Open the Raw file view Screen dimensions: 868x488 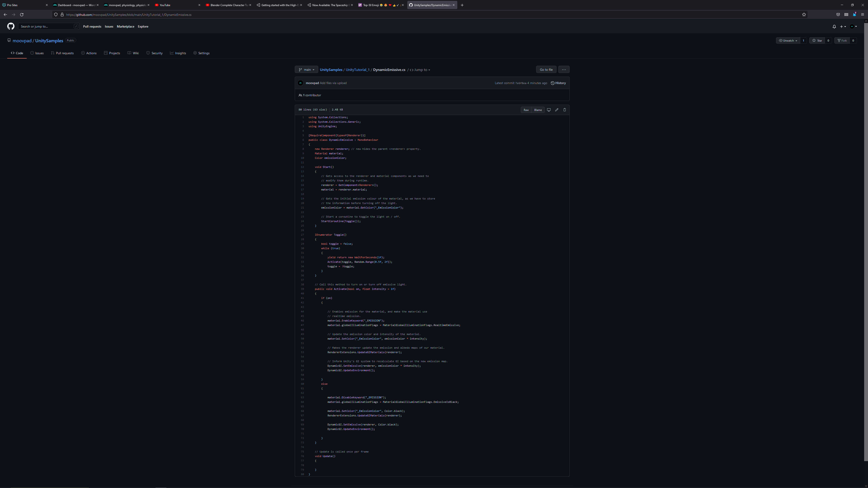526,110
